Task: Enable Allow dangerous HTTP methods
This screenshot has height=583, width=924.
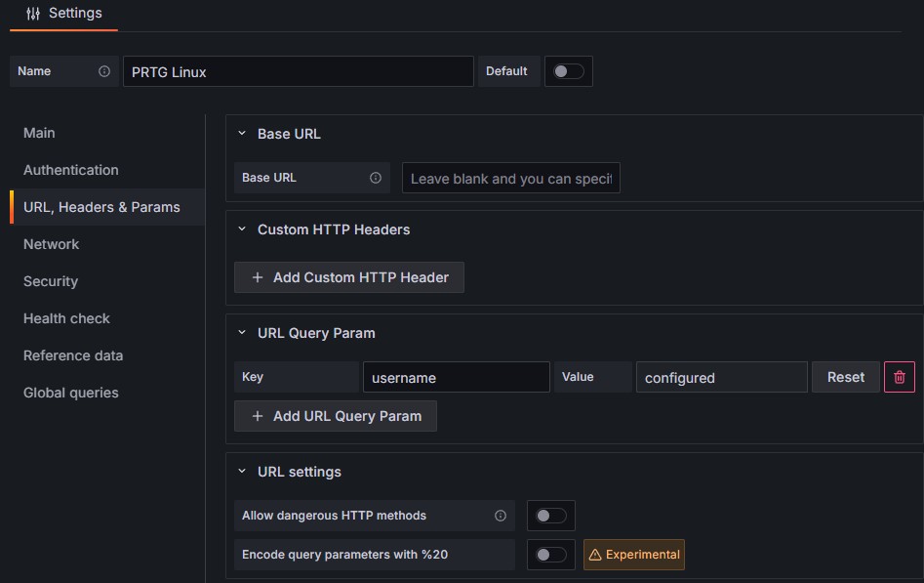Action: tap(550, 516)
